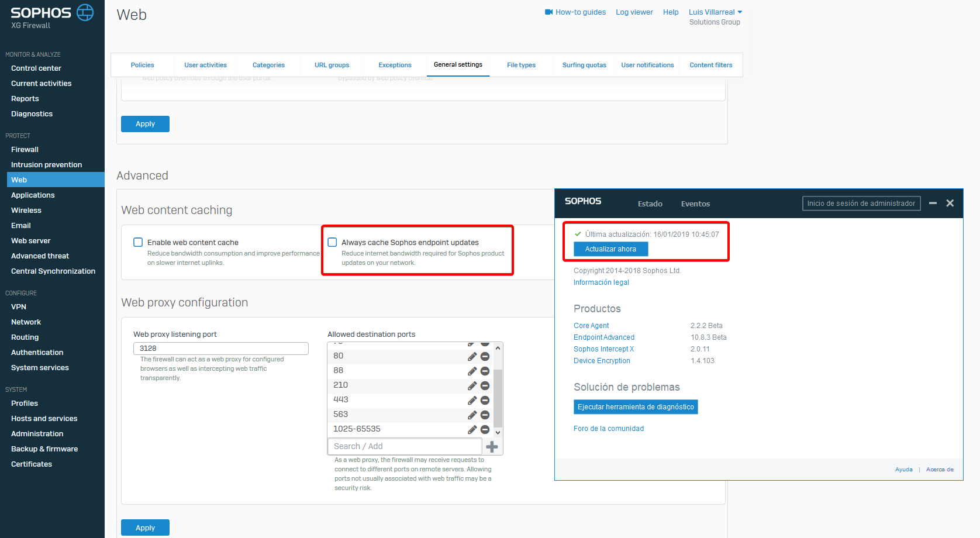
Task: Switch to the Exceptions tab
Action: [x=395, y=65]
